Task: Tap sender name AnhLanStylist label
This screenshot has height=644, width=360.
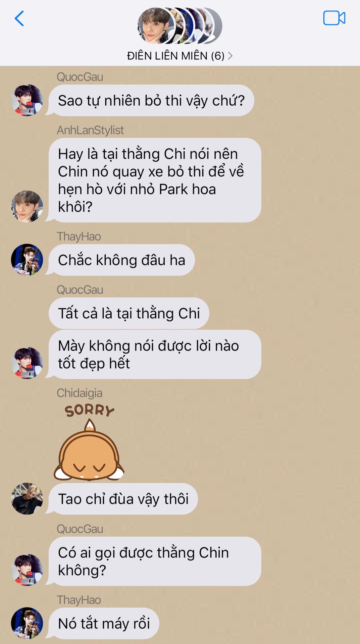Action: pos(90,130)
